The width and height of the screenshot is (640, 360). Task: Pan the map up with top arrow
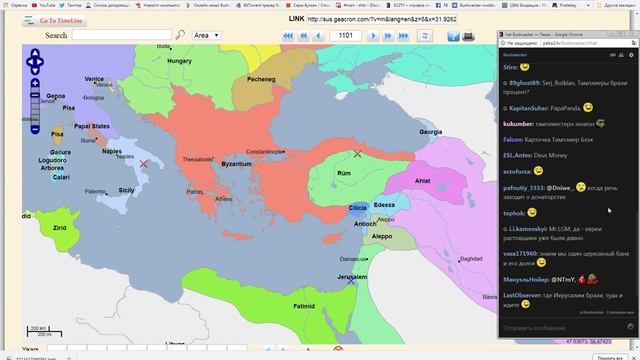pos(35,53)
